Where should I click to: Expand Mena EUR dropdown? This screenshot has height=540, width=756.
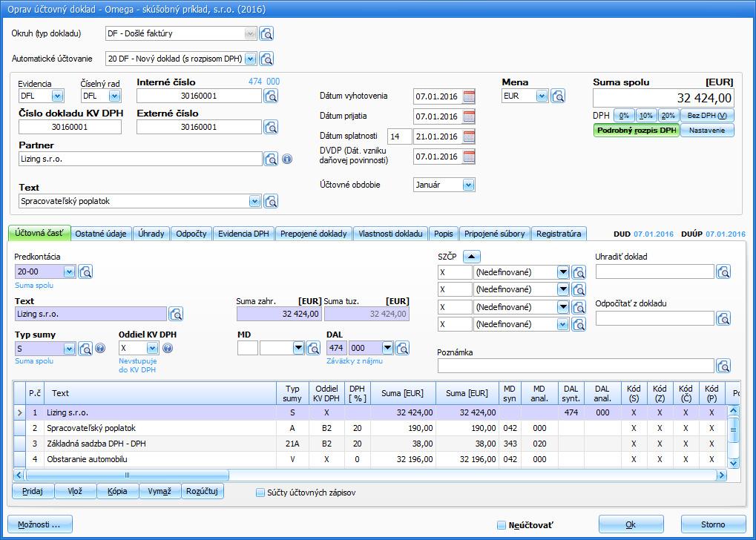(x=542, y=96)
